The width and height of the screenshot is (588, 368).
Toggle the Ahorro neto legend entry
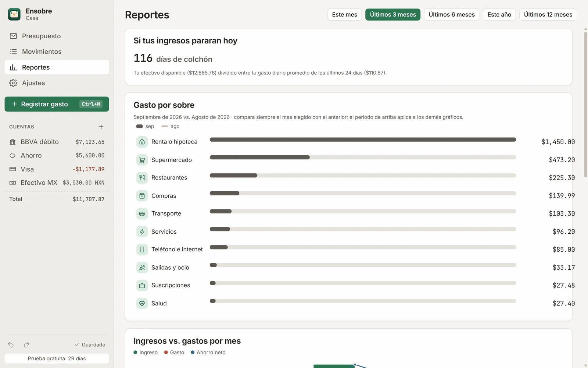[208, 353]
